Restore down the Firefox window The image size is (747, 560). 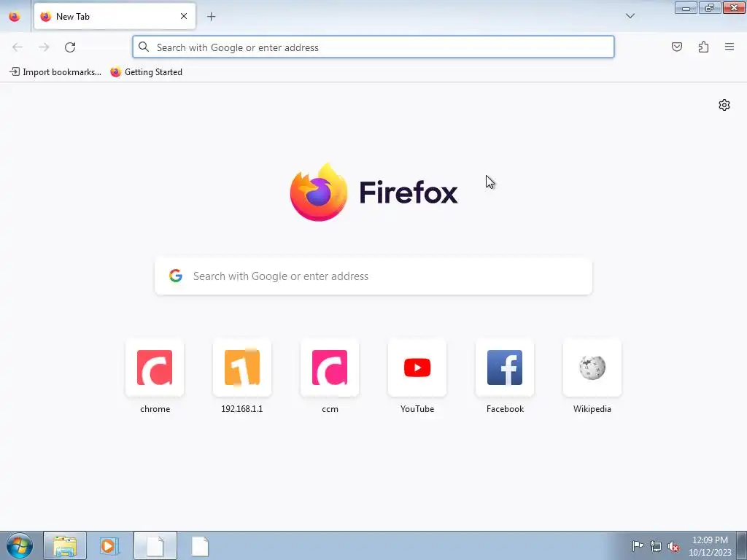(710, 8)
